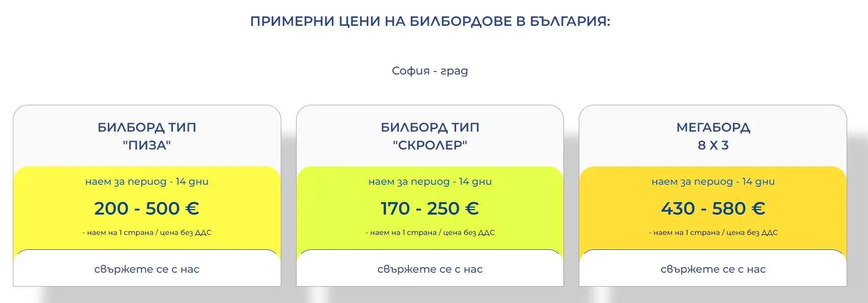The height and width of the screenshot is (303, 868).
Task: Open "свържете се с нас" under the Скролер billboard
Action: pyautogui.click(x=430, y=269)
